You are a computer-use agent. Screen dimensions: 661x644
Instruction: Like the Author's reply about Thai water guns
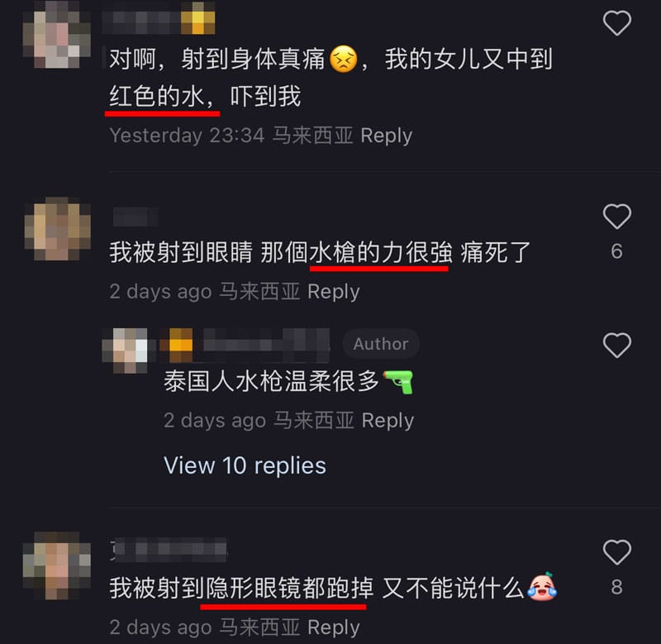(616, 345)
